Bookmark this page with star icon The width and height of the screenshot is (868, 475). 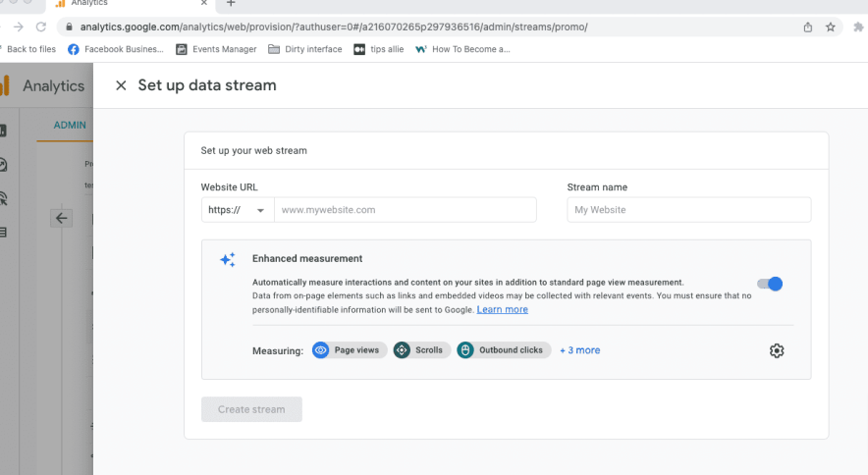click(831, 26)
